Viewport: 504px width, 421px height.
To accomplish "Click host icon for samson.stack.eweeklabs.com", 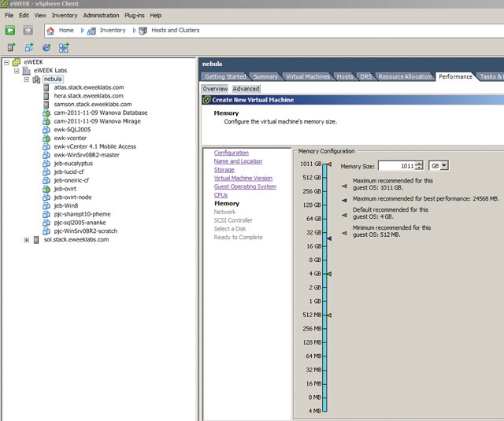I will [46, 105].
